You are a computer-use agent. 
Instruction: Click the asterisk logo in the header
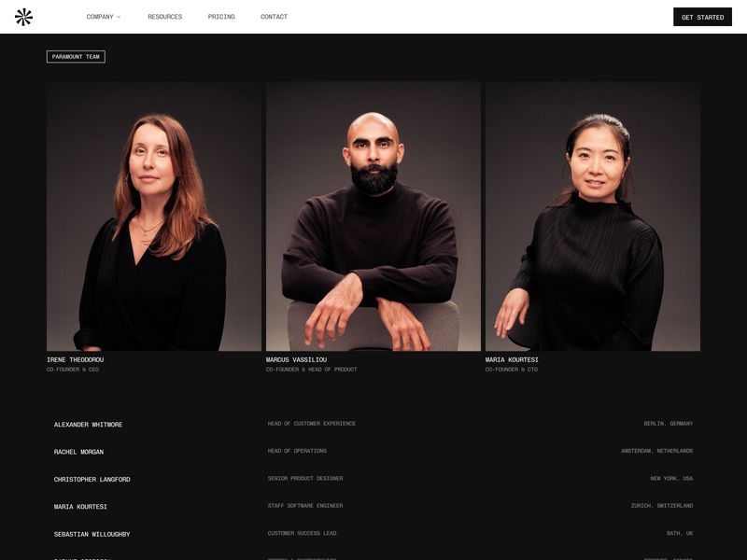23,17
